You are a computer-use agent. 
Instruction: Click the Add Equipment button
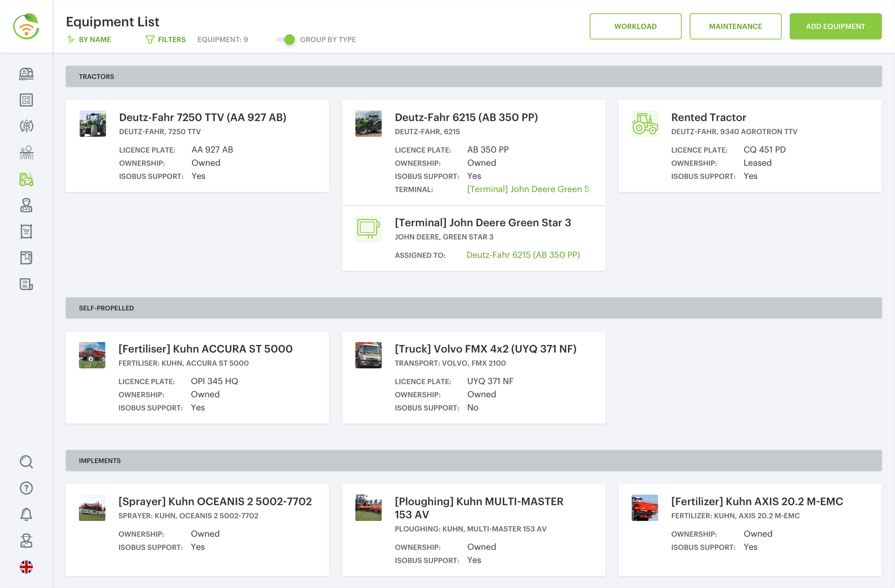835,26
